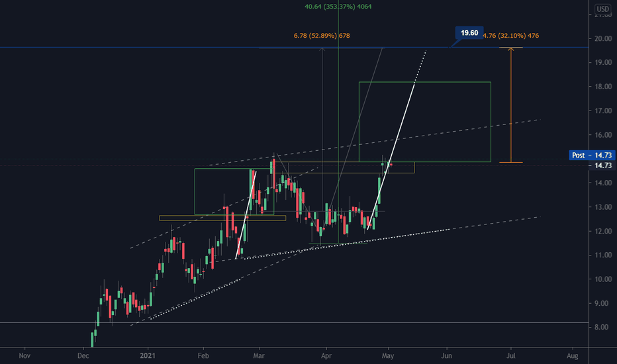Viewport: 617px width, 364px height.
Task: Click the Feb date axis label
Action: point(203,356)
